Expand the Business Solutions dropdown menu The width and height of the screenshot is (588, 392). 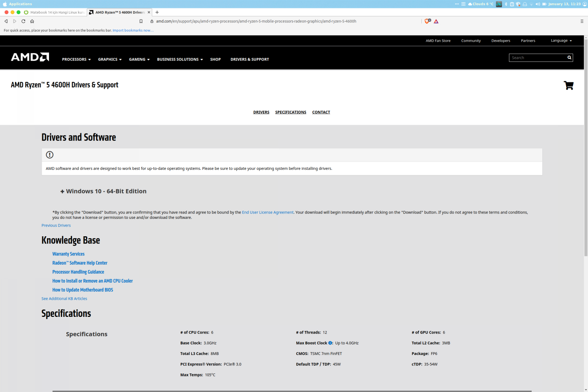pyautogui.click(x=180, y=60)
